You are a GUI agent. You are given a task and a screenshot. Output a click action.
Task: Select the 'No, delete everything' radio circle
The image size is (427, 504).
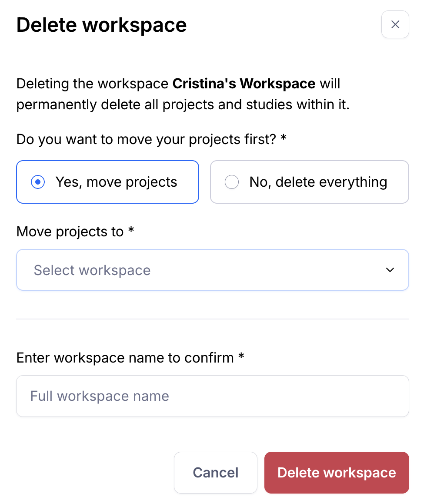(232, 182)
